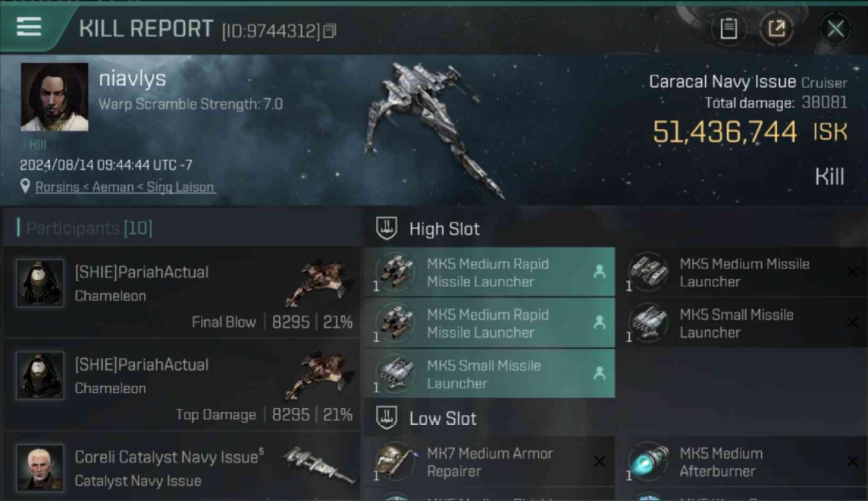Open the hamburger menu icon
The height and width of the screenshot is (501, 868).
coord(29,27)
